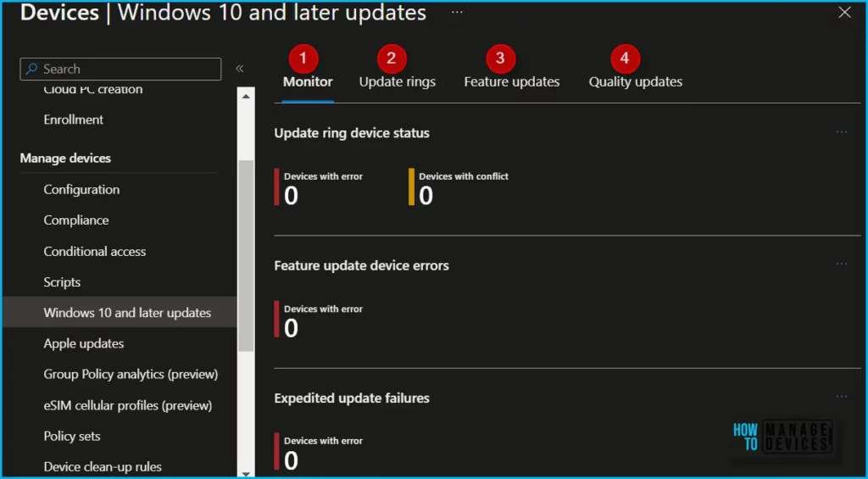This screenshot has height=479, width=868.
Task: Open Device clean-up rules
Action: (103, 467)
